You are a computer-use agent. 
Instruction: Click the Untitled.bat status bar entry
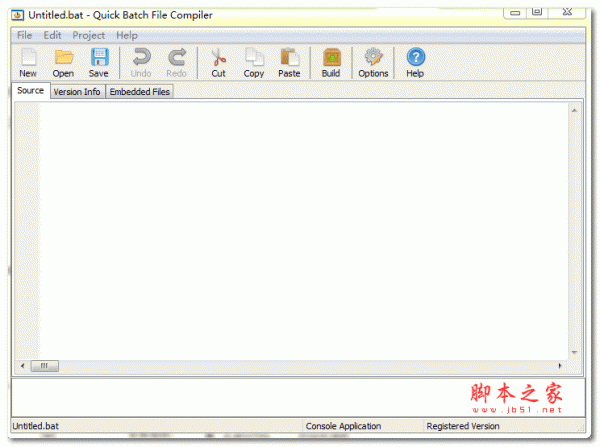[x=36, y=426]
